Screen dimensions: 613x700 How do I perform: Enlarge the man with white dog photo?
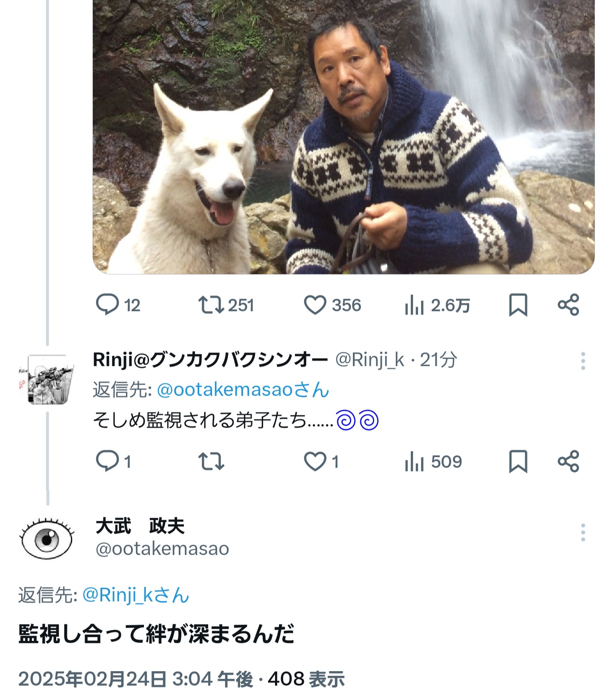coord(344,137)
